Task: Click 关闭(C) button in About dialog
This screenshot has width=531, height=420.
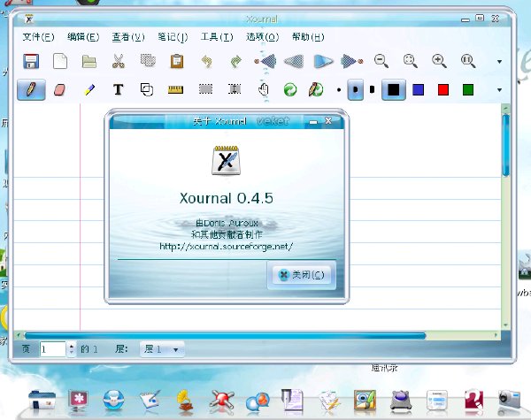Action: (302, 275)
